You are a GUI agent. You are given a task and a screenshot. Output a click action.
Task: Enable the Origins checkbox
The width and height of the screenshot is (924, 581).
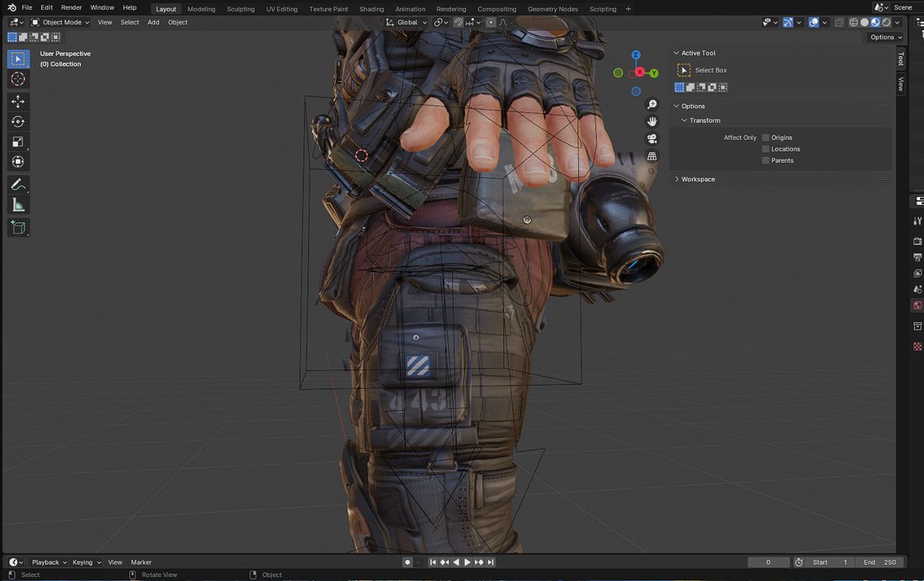point(765,138)
